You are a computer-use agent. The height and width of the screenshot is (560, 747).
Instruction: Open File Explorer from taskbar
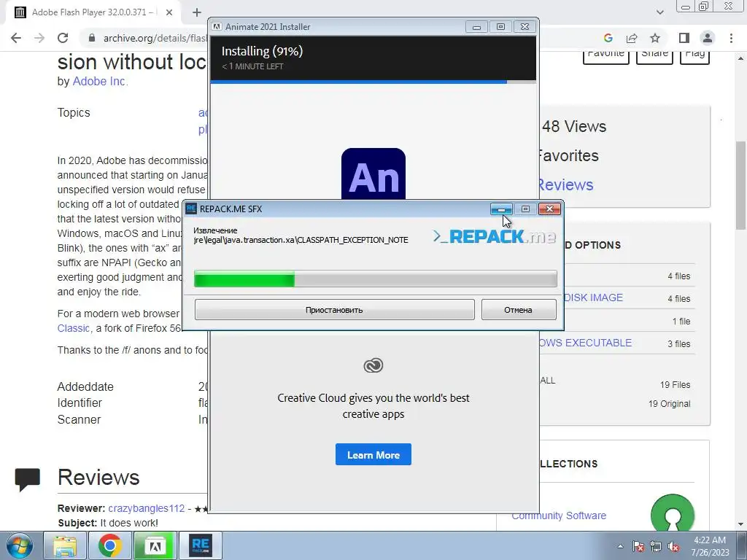click(65, 545)
